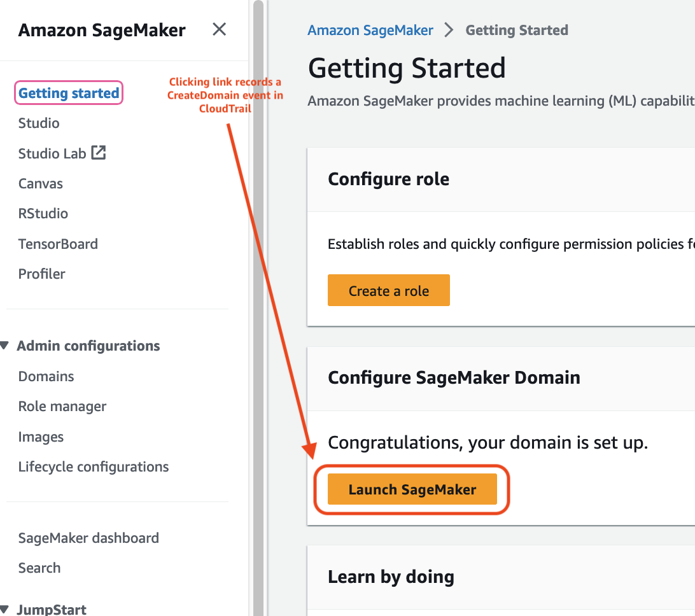Open Role manager page

(x=62, y=407)
